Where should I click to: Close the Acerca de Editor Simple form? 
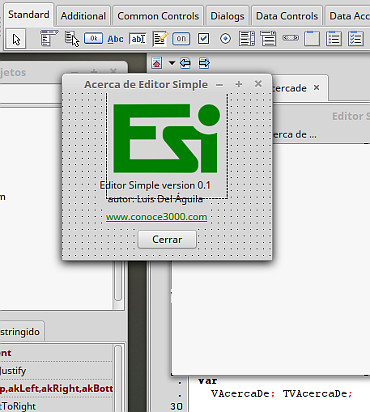pos(258,84)
